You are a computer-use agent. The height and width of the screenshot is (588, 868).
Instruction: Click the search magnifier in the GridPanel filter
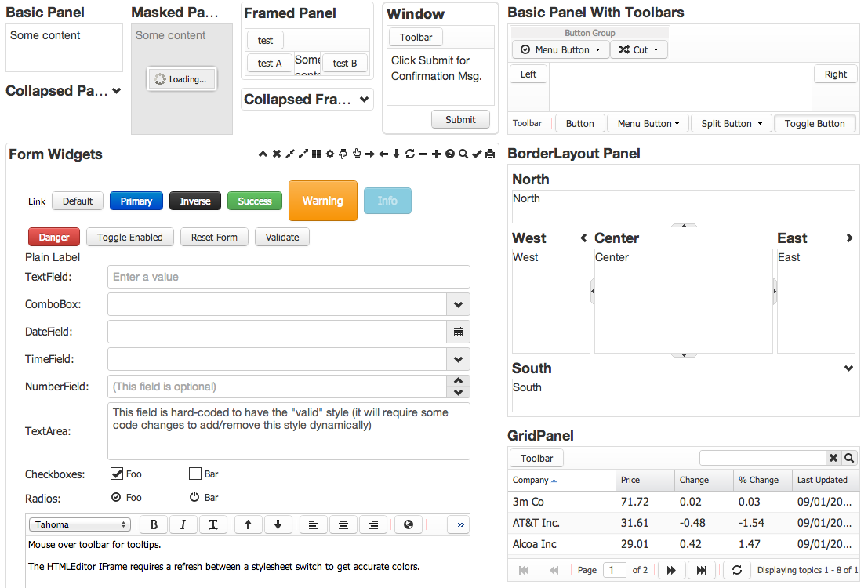(849, 457)
